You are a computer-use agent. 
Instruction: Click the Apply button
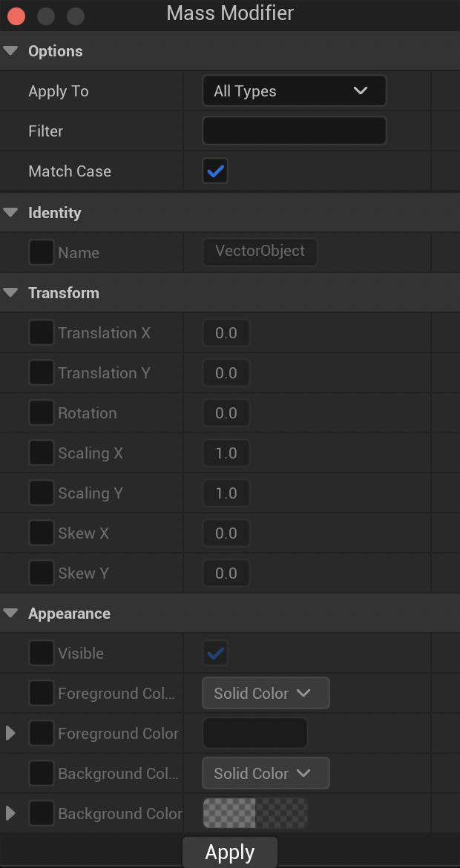[230, 852]
